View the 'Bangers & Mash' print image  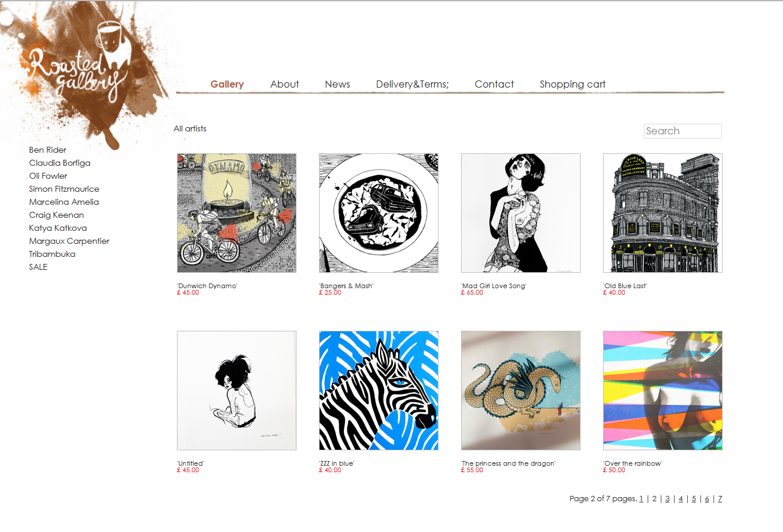coord(379,213)
